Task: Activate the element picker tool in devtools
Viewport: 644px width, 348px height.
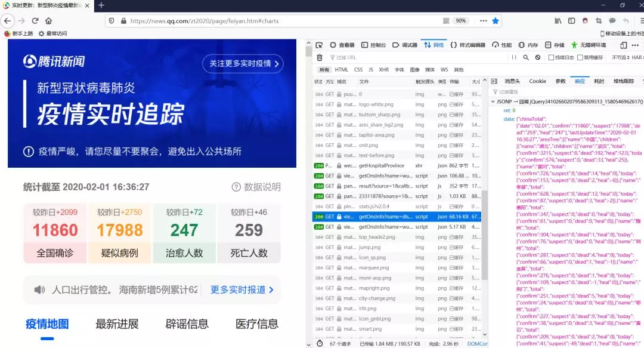Action: click(319, 45)
